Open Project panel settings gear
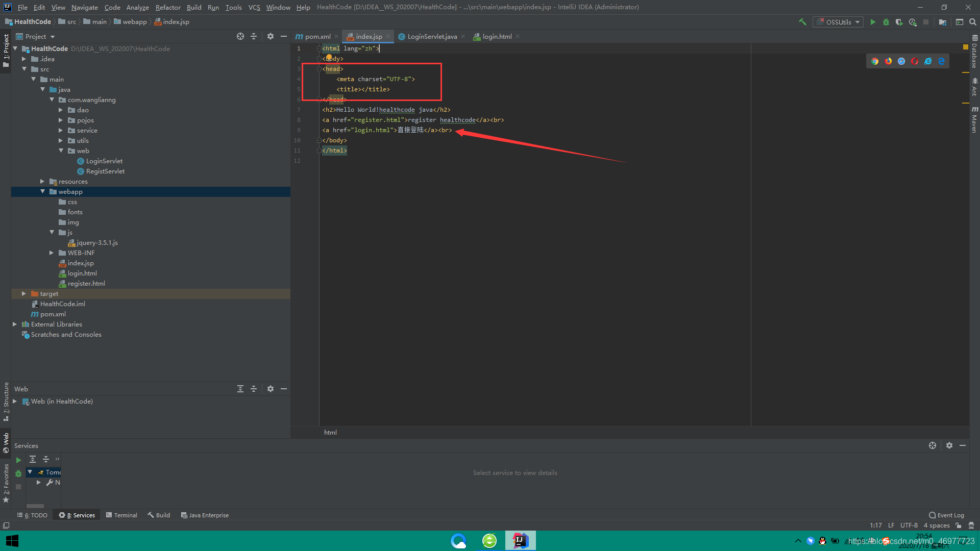980x551 pixels. (x=271, y=36)
